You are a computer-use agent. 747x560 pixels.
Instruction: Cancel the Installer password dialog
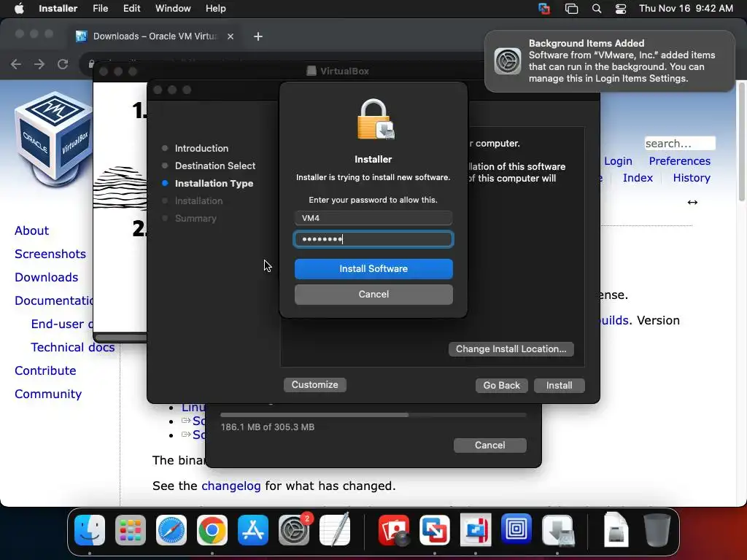pos(373,295)
